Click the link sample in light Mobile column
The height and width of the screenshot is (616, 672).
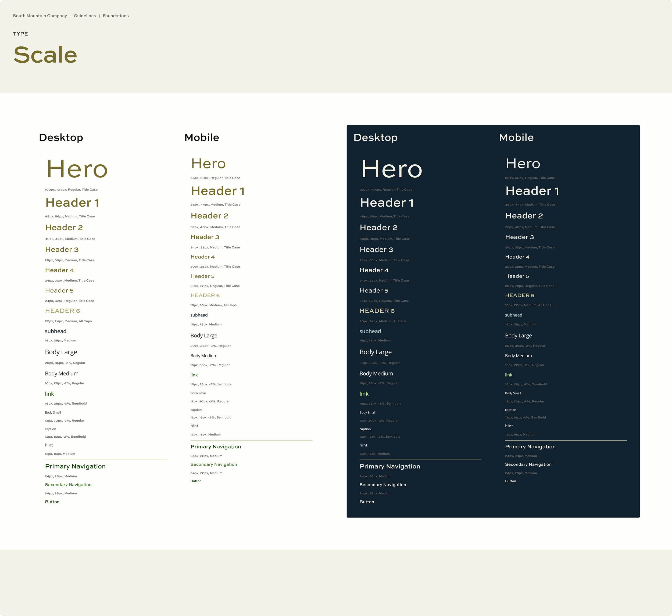(194, 375)
